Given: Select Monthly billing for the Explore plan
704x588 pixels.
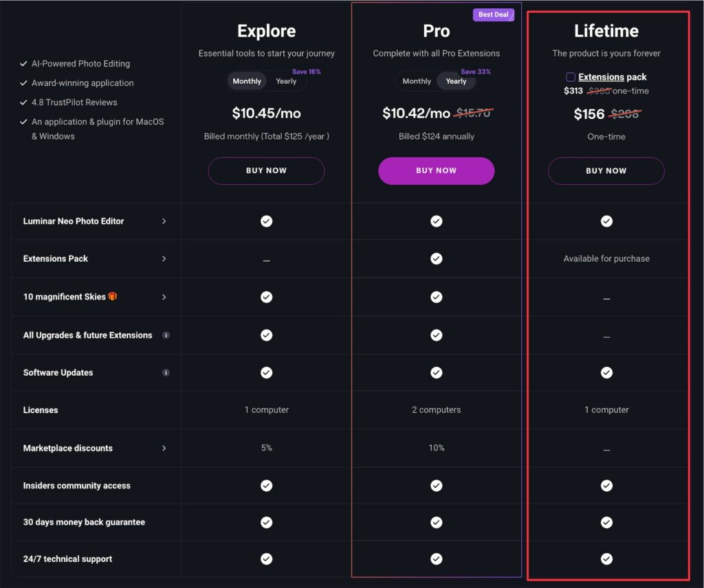Looking at the screenshot, I should [247, 81].
